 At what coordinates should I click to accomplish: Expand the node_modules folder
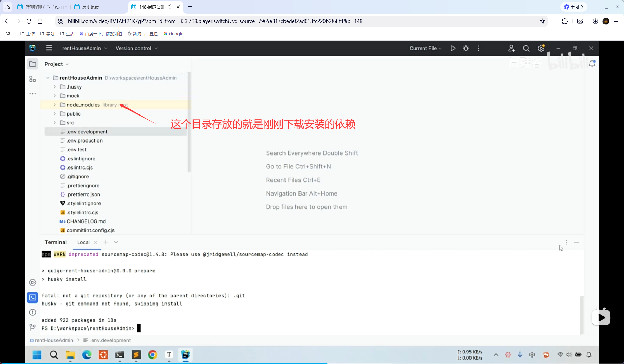(x=55, y=105)
